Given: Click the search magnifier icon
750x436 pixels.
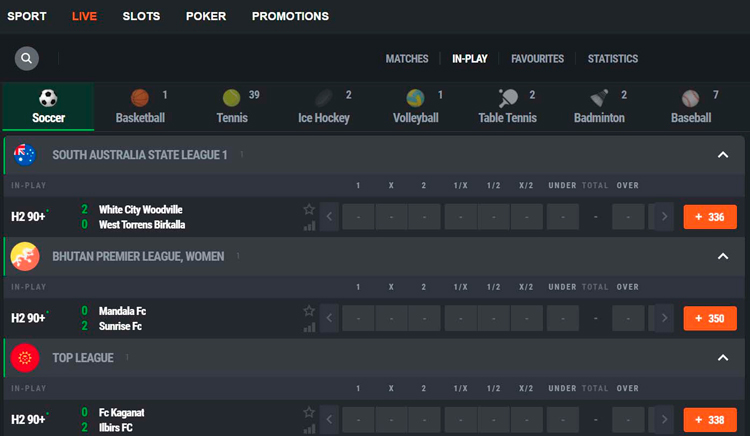Looking at the screenshot, I should 27,58.
